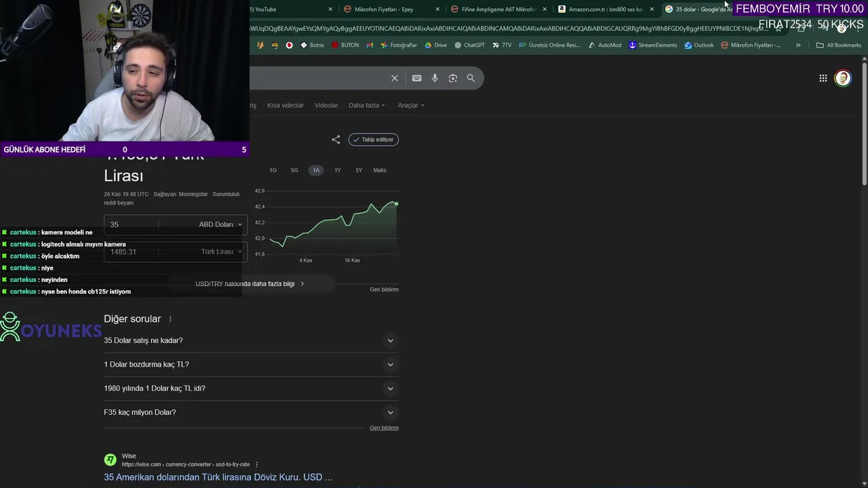
Task: Click the magnifier search submit icon
Action: pyautogui.click(x=471, y=78)
